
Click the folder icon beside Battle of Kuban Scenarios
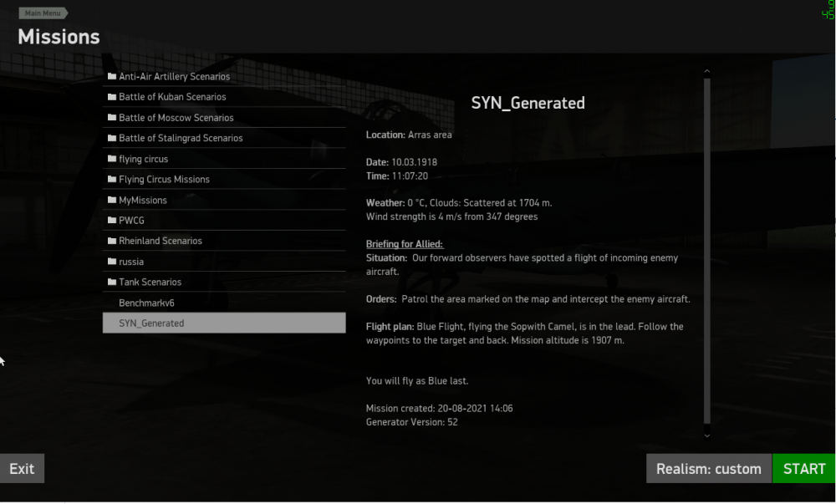pos(112,97)
